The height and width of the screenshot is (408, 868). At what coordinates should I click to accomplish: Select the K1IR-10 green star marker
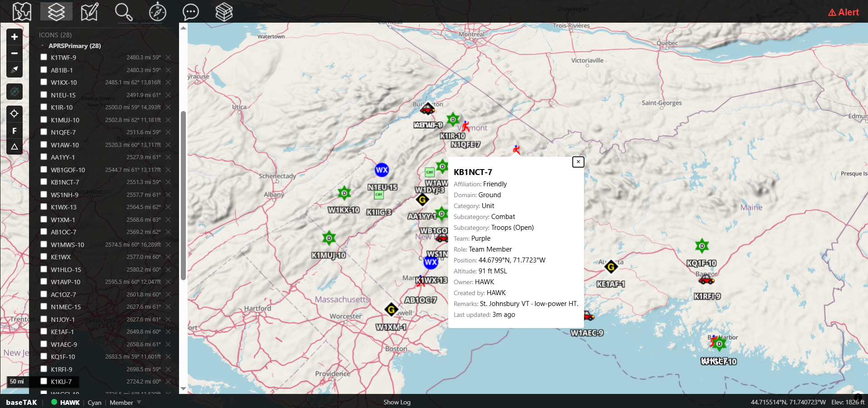(453, 120)
